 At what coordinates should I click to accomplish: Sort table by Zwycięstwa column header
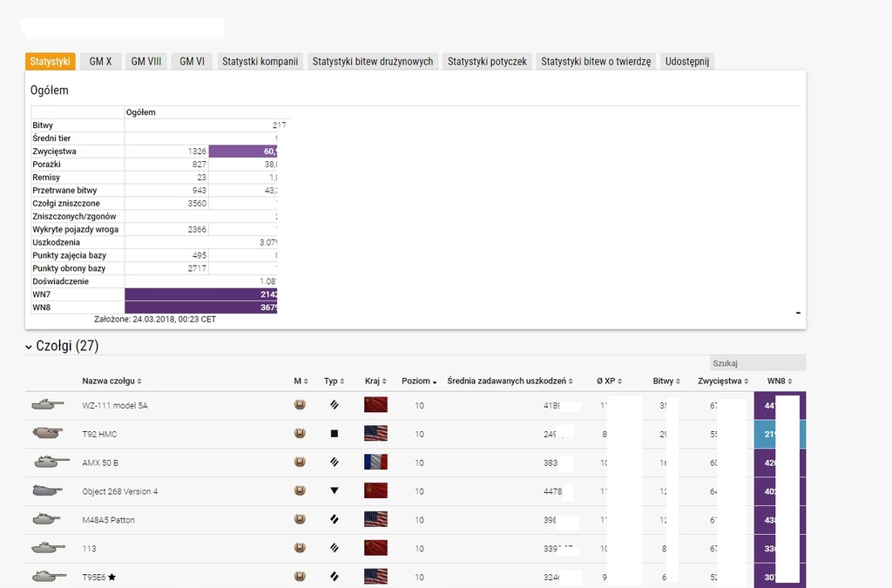pyautogui.click(x=723, y=381)
